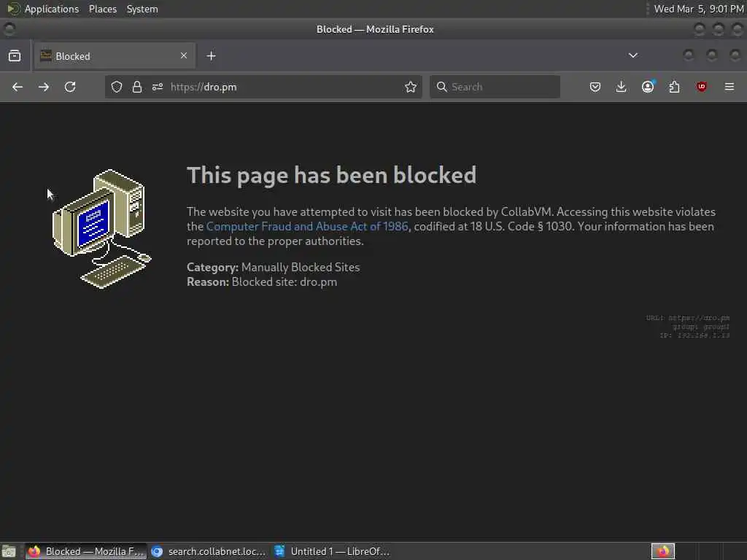Open the Extensions panel
Screen dimensions: 747x560
[675, 87]
